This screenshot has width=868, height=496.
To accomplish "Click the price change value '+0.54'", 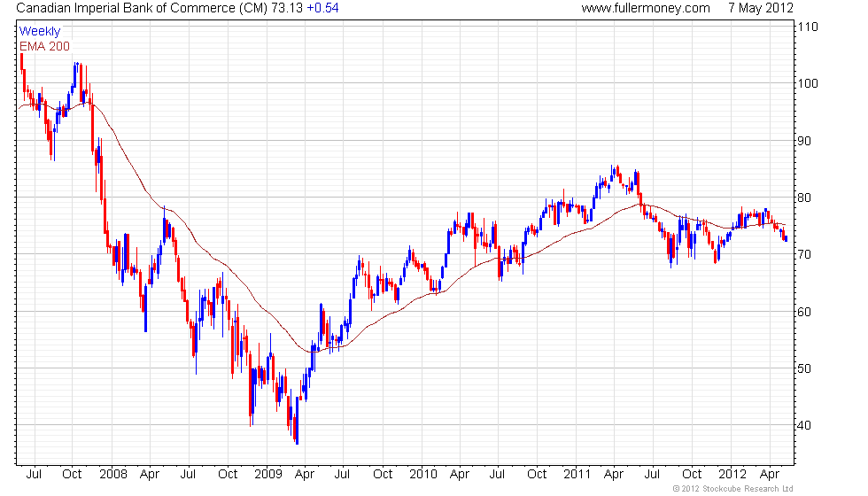I will [x=322, y=8].
